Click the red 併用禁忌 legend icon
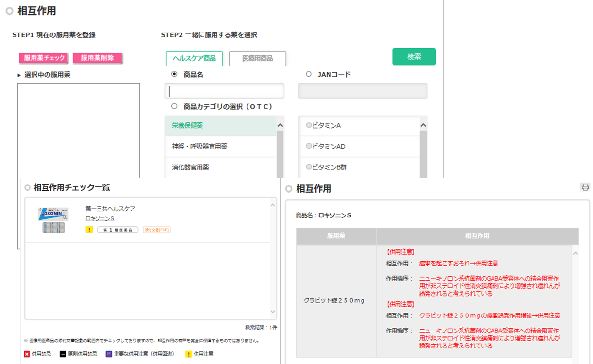593x364 pixels. [27, 354]
